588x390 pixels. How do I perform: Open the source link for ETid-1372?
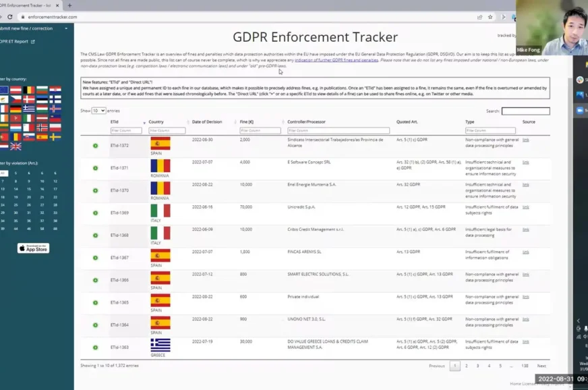point(525,140)
